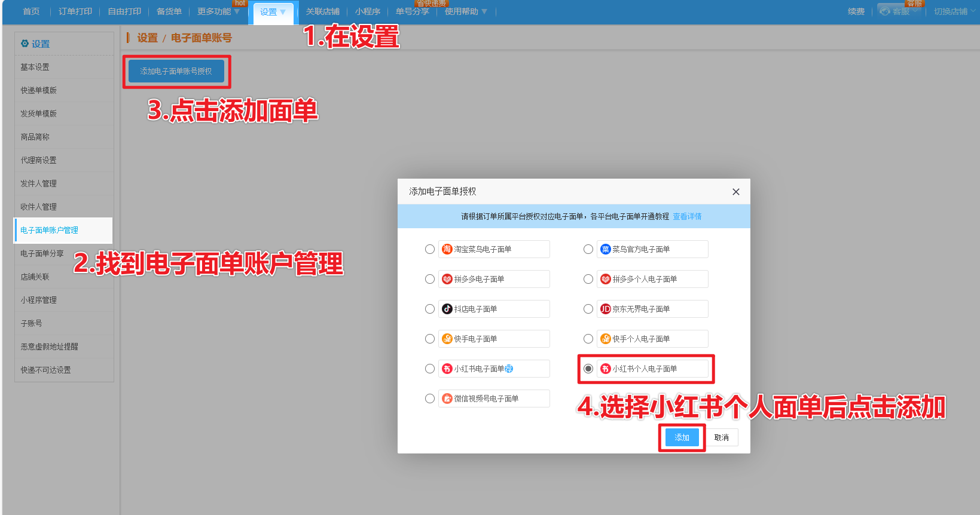980x515 pixels.
Task: Expand the 使用帮助 dropdown menu
Action: pos(466,11)
